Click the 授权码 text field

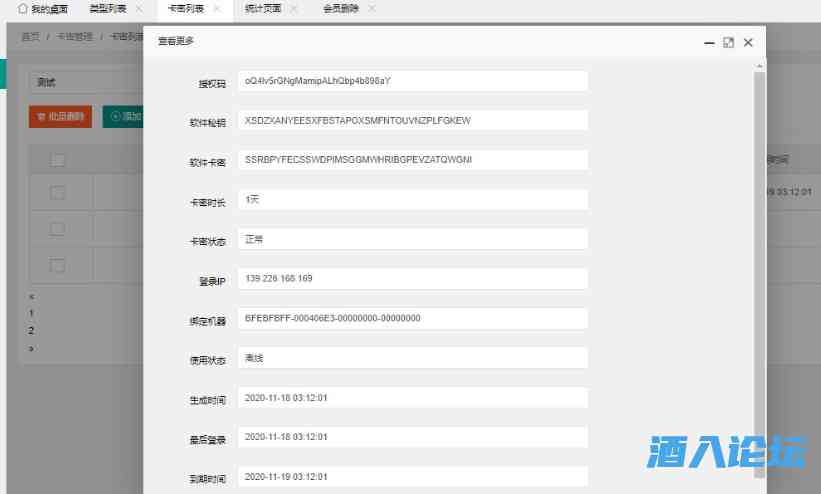(413, 80)
